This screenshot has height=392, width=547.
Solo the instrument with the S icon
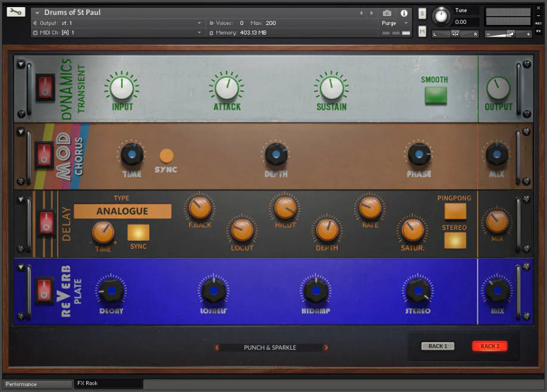tap(422, 12)
